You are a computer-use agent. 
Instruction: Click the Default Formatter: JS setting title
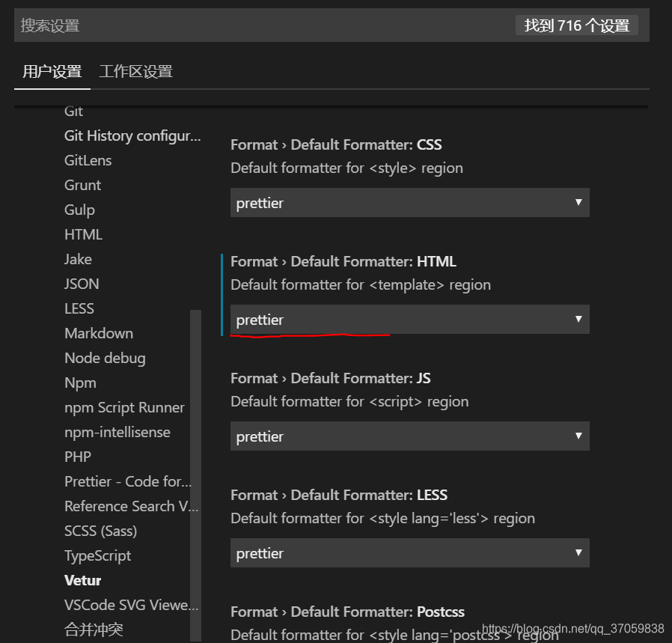tap(331, 379)
